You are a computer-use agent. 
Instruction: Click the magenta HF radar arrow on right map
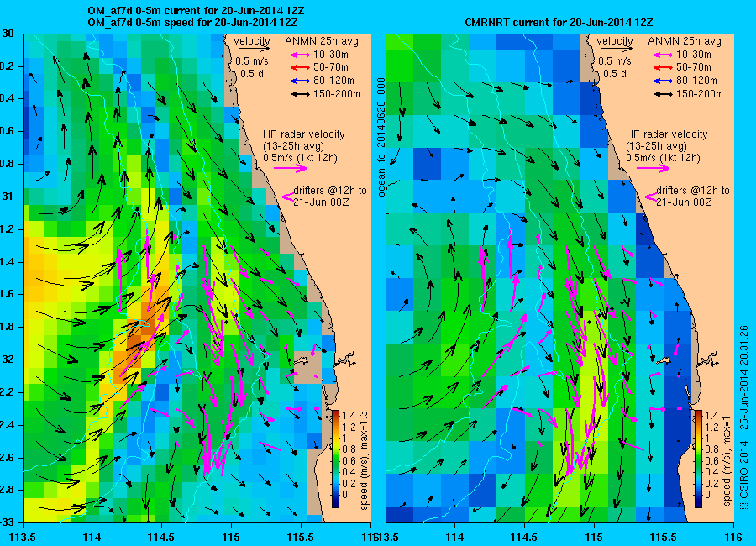click(x=654, y=168)
